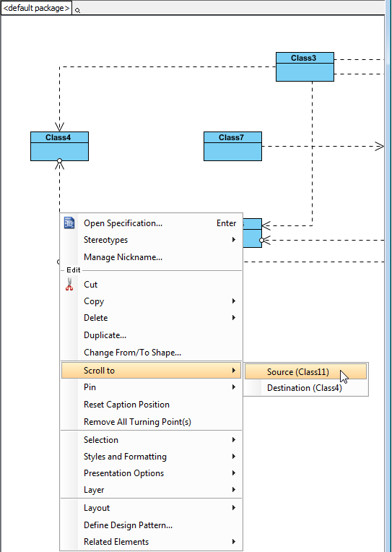Select the highlighted Scroll to entry
Viewport: 392px width, 552px height.
pyautogui.click(x=152, y=371)
